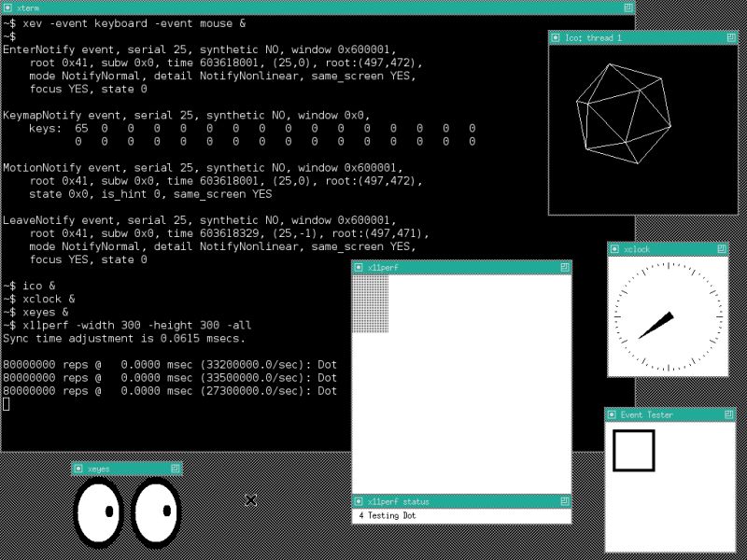747x560 pixels.
Task: Open the window menu of the xclock window
Action: click(x=615, y=249)
